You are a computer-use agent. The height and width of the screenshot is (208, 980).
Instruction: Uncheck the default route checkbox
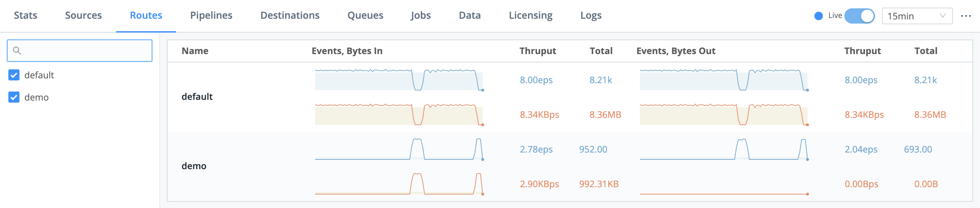(14, 75)
